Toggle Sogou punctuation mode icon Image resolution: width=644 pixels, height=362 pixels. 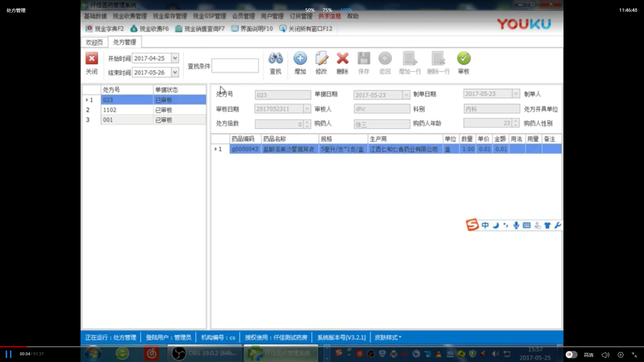point(506,225)
